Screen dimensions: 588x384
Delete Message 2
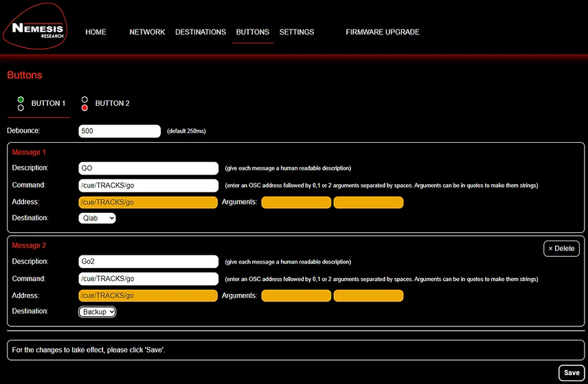coord(561,249)
